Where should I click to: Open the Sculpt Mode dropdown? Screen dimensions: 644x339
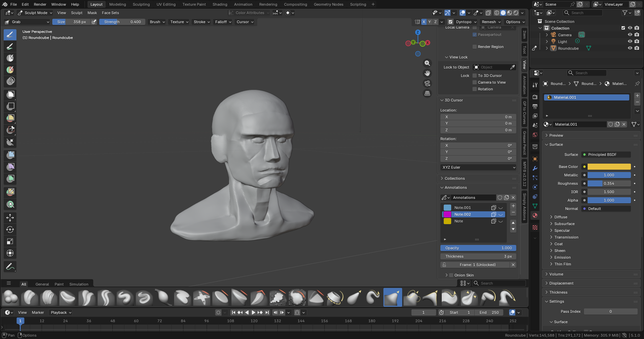[34, 13]
